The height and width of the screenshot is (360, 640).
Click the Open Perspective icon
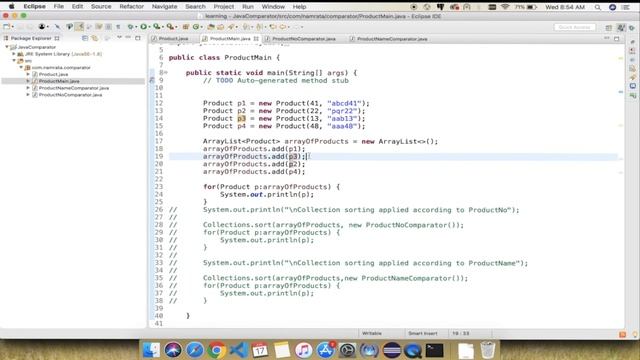609,27
